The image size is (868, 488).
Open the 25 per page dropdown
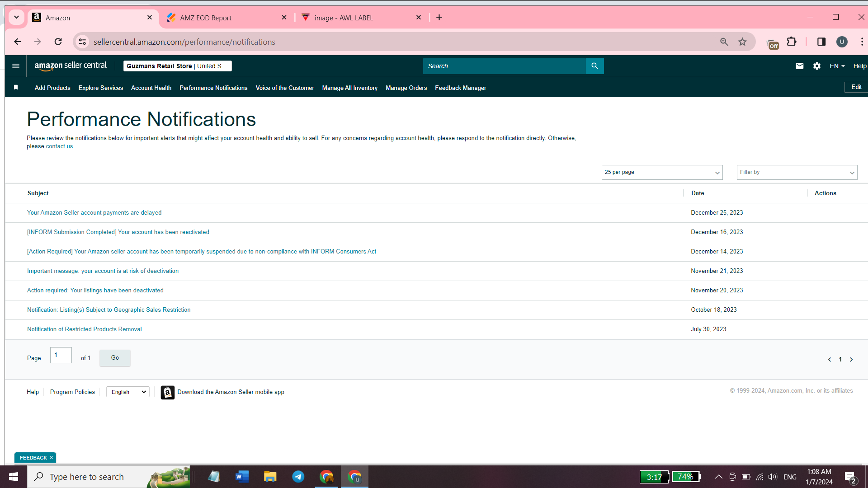(x=662, y=172)
